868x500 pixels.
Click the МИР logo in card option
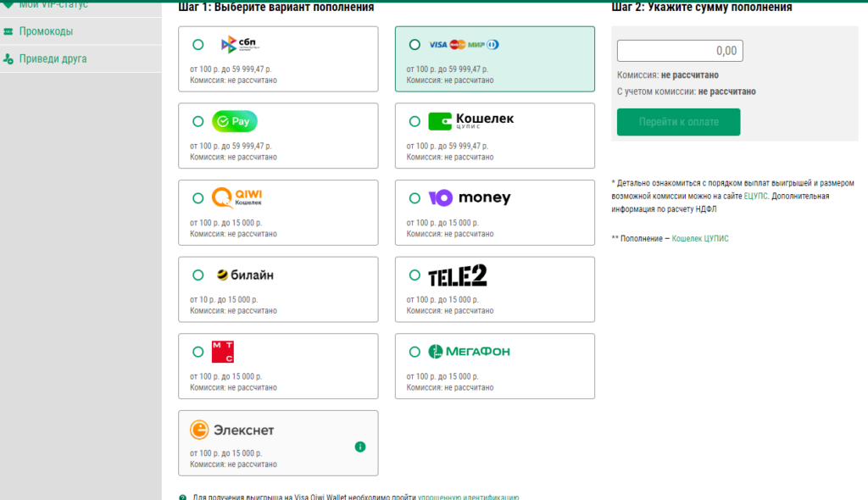[x=476, y=45]
